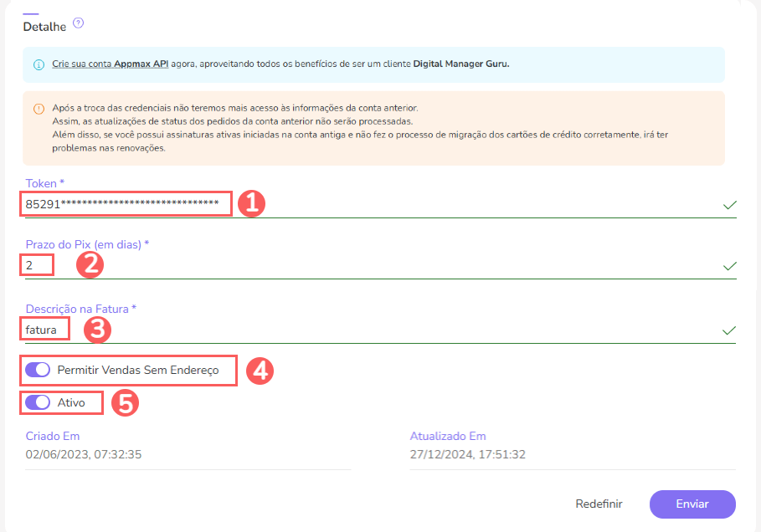Open the help tooltip beside Detalhe
The height and width of the screenshot is (532, 761).
tap(77, 23)
